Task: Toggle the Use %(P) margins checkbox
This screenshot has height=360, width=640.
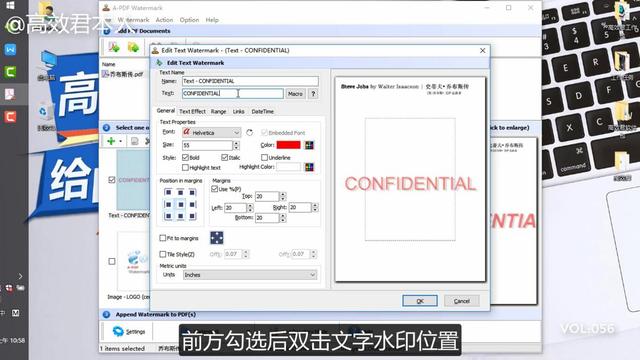Action: [214, 189]
